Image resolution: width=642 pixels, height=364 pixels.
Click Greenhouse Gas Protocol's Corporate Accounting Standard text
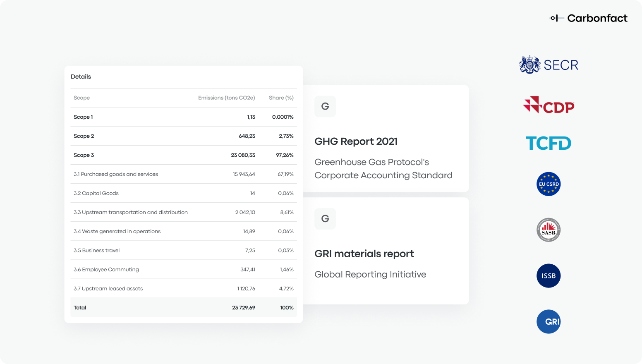click(x=383, y=169)
